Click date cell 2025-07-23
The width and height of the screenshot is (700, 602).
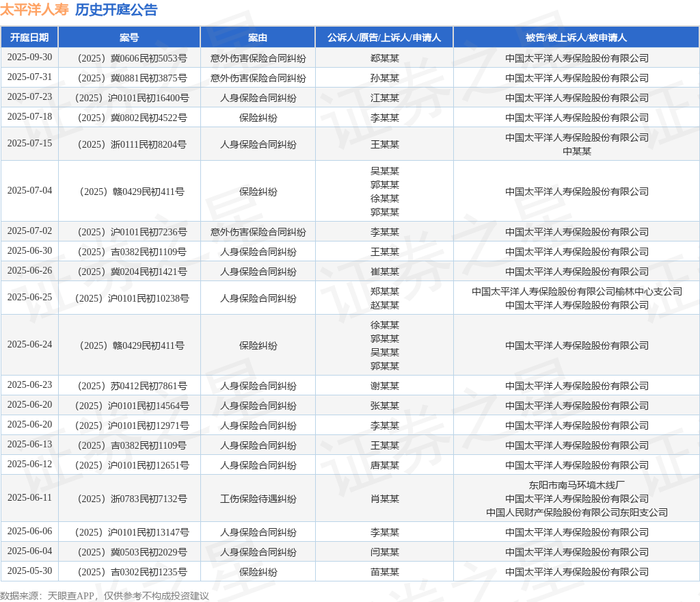click(x=29, y=97)
